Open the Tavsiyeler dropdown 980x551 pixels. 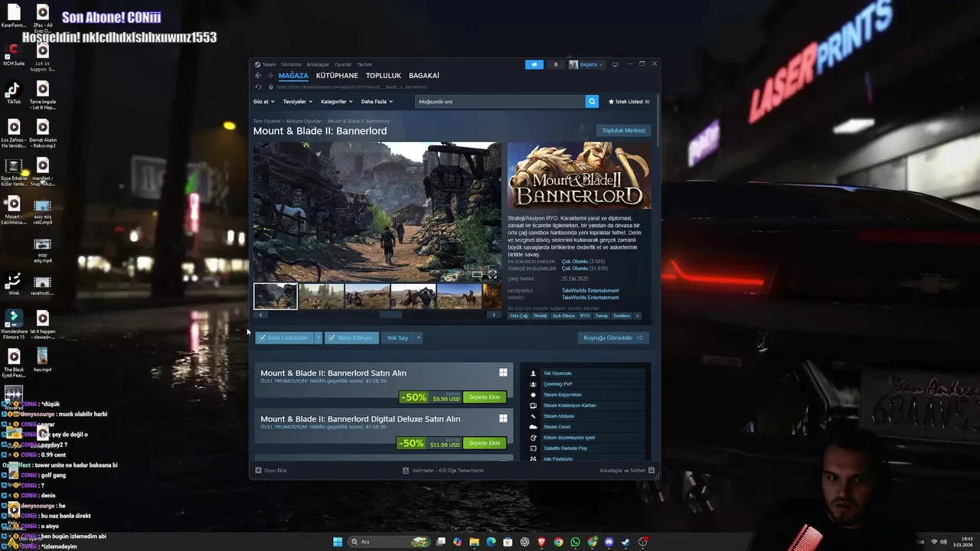tap(298, 101)
